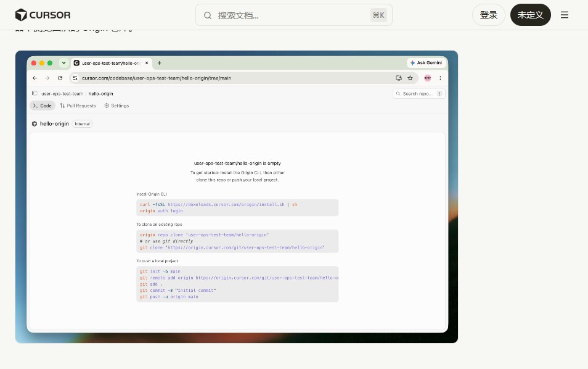Click the forward arrow in pictured browser

click(47, 78)
